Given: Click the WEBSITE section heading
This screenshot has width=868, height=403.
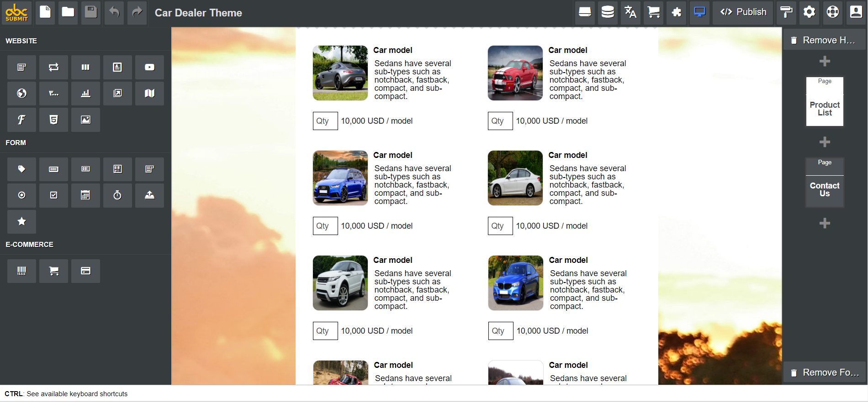Looking at the screenshot, I should point(21,41).
